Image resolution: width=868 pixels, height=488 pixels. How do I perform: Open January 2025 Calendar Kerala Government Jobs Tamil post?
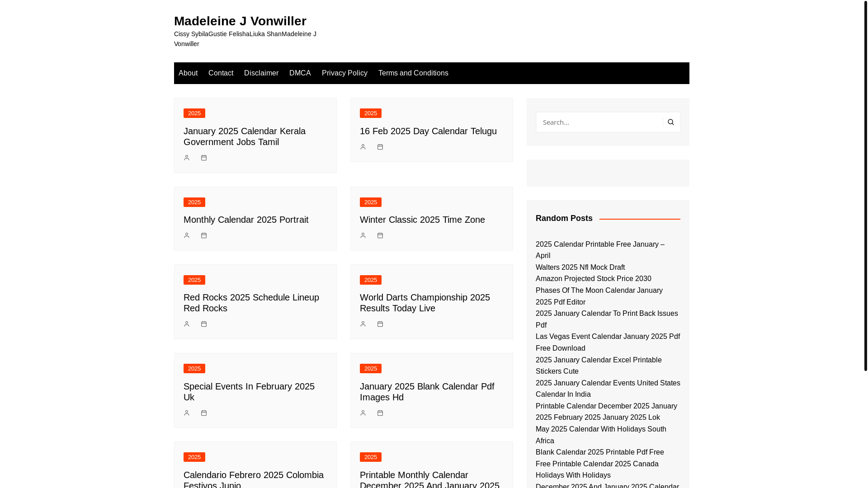click(x=245, y=136)
